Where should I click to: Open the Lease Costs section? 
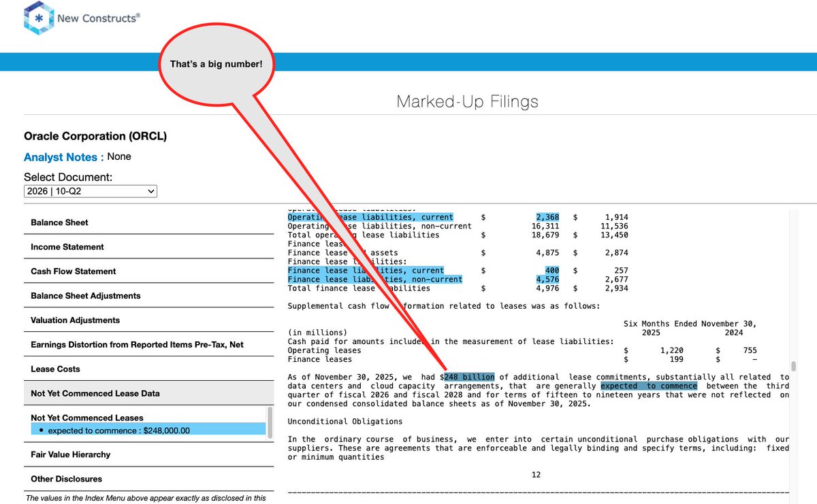55,369
